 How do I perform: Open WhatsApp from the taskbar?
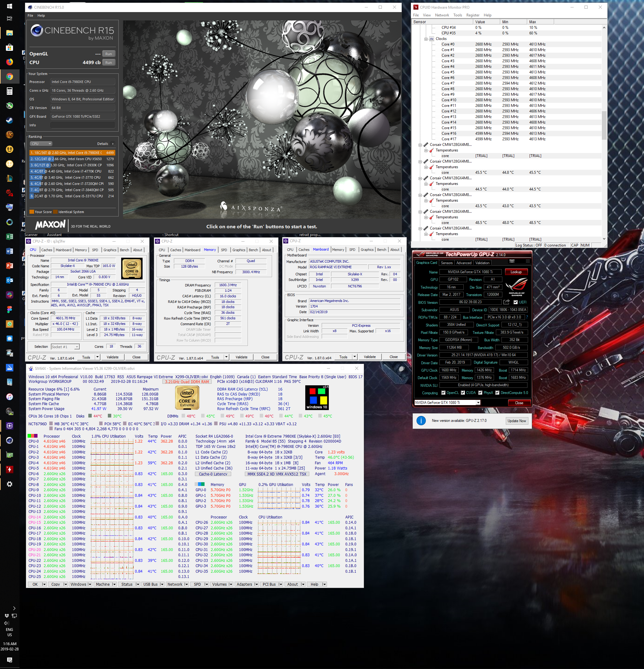[x=10, y=324]
